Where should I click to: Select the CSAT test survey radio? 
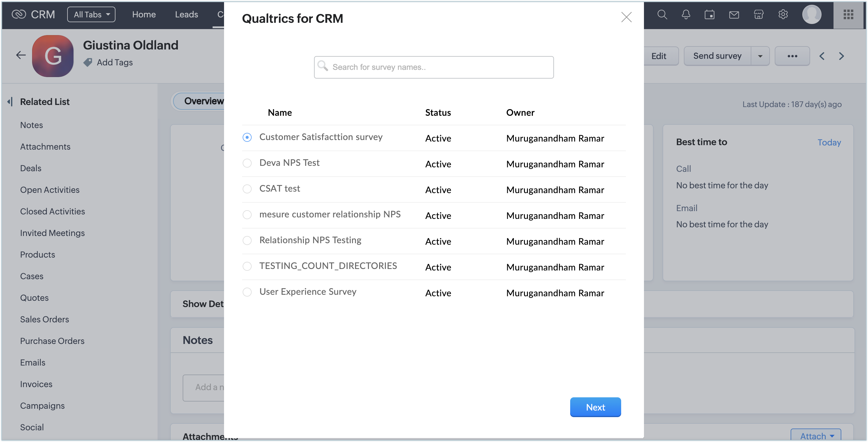(x=247, y=189)
